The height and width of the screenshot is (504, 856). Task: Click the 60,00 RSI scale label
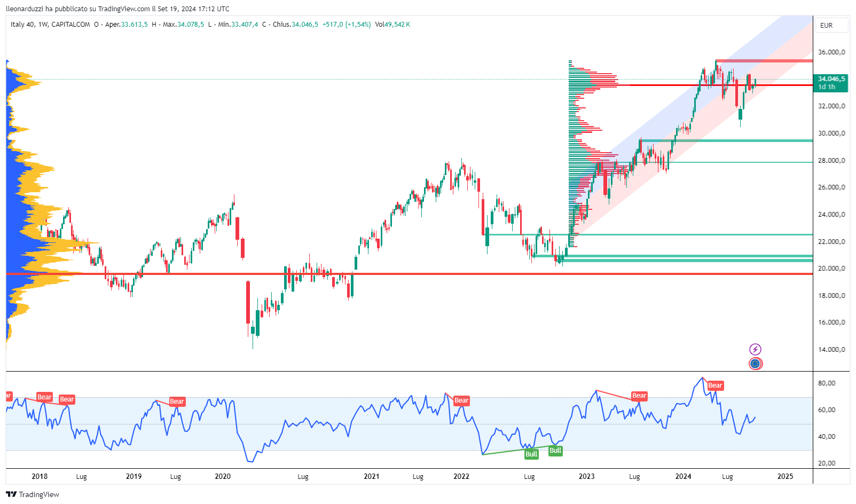click(827, 410)
